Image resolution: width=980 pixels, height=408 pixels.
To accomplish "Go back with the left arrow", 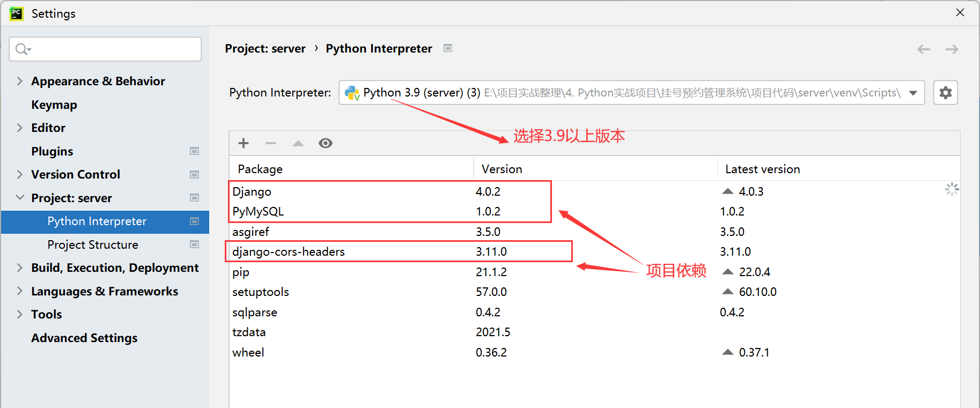I will coord(924,49).
